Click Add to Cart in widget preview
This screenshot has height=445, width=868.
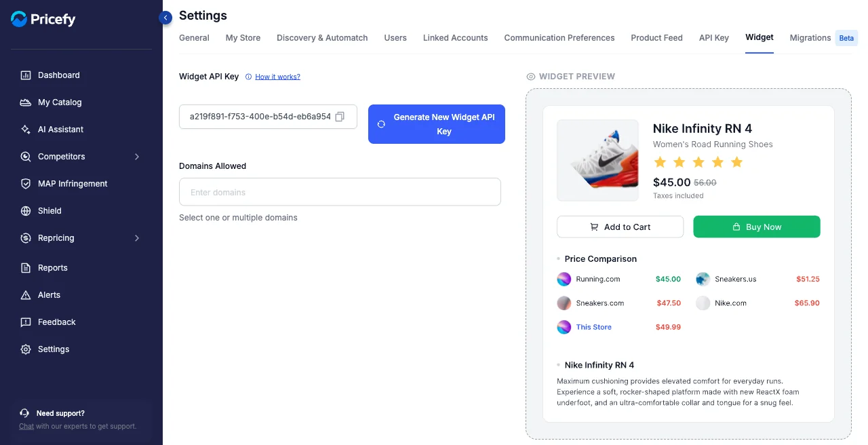620,227
